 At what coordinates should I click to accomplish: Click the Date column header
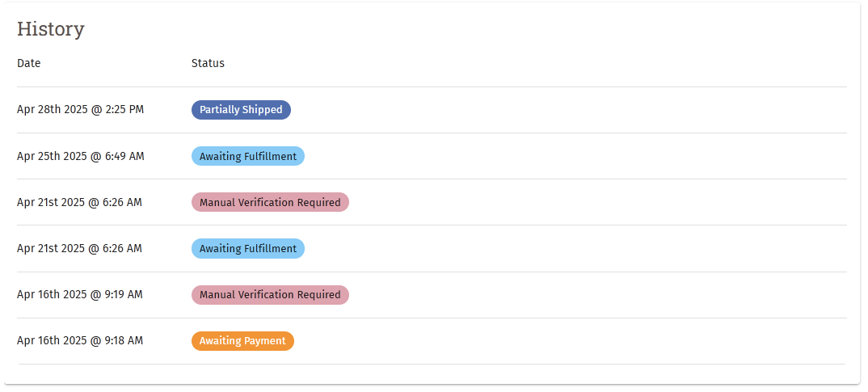point(29,63)
